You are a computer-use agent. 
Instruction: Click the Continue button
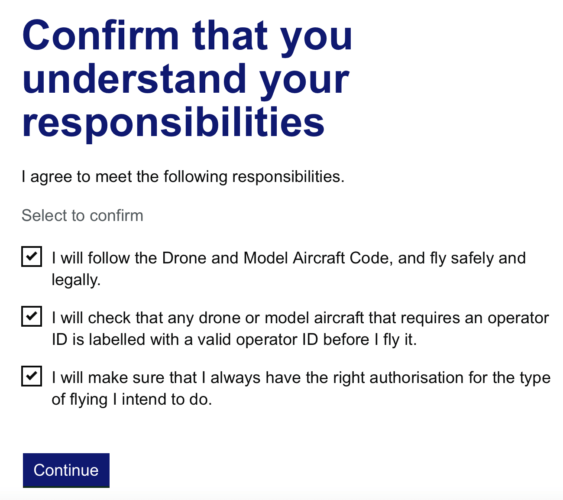pos(66,470)
